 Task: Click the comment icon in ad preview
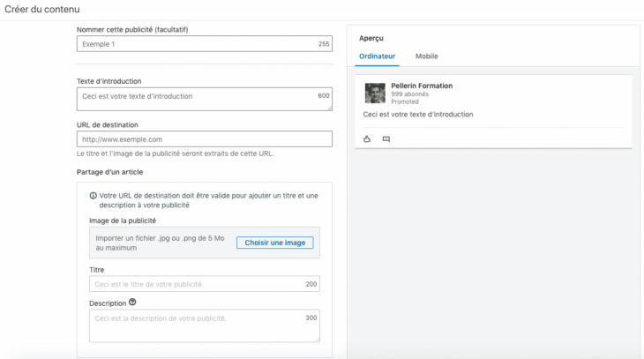click(x=386, y=139)
